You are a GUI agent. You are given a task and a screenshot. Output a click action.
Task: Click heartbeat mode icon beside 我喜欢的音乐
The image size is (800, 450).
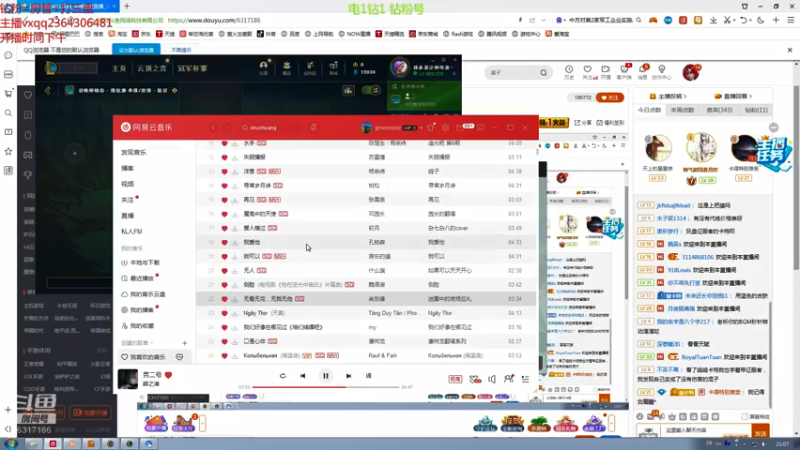(180, 357)
